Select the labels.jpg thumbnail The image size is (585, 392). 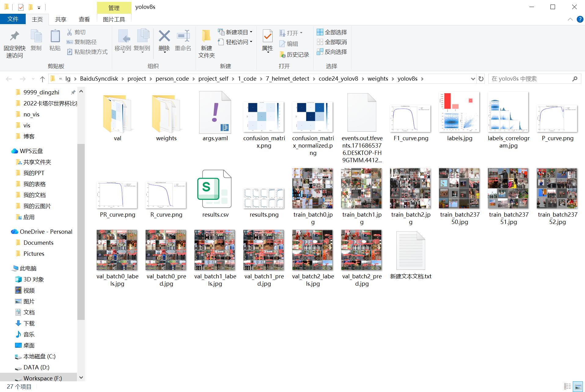(459, 112)
